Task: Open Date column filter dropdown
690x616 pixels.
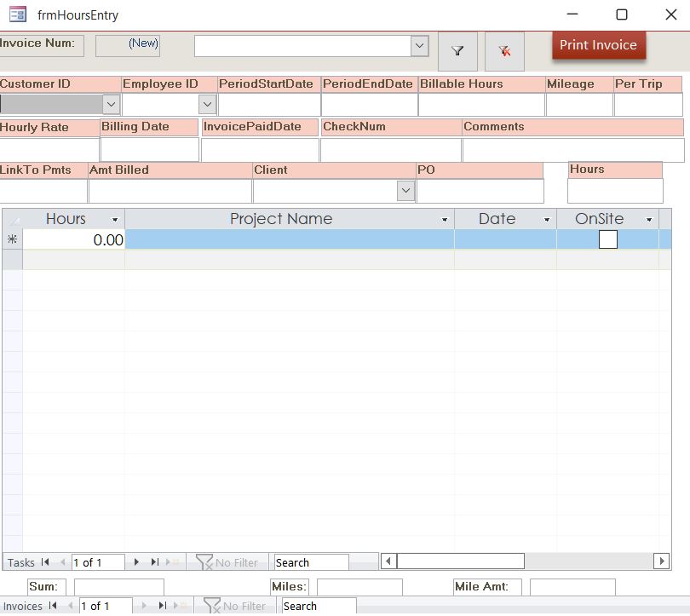Action: (547, 219)
